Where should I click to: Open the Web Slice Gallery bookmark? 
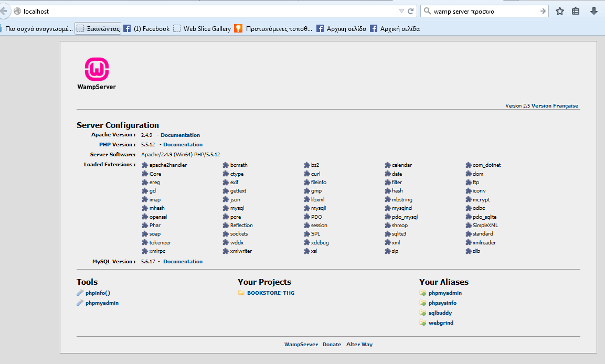(x=202, y=28)
